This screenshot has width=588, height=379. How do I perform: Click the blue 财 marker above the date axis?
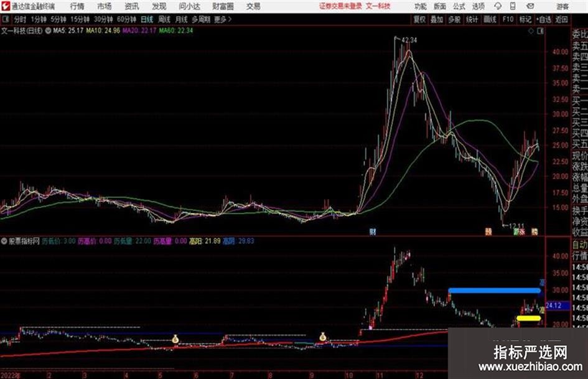coord(373,232)
